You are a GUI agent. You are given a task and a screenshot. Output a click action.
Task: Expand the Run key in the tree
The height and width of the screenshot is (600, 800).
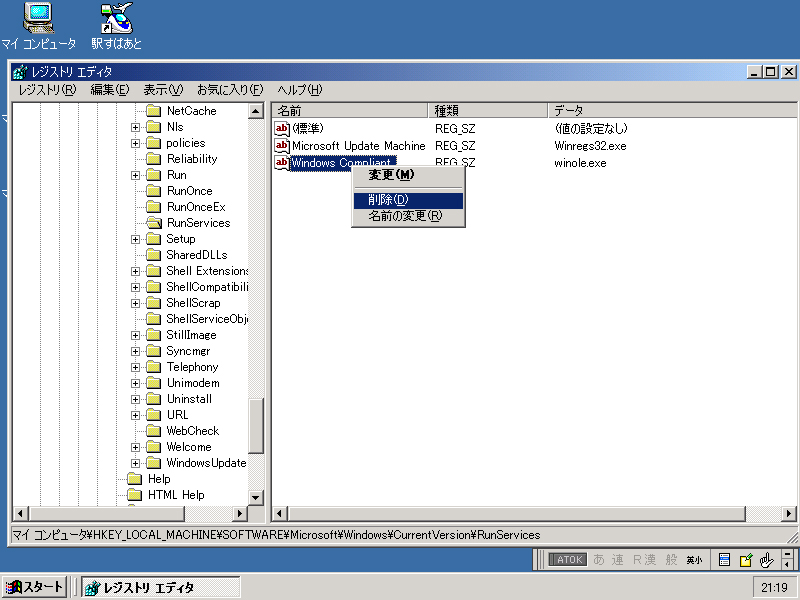[136, 175]
